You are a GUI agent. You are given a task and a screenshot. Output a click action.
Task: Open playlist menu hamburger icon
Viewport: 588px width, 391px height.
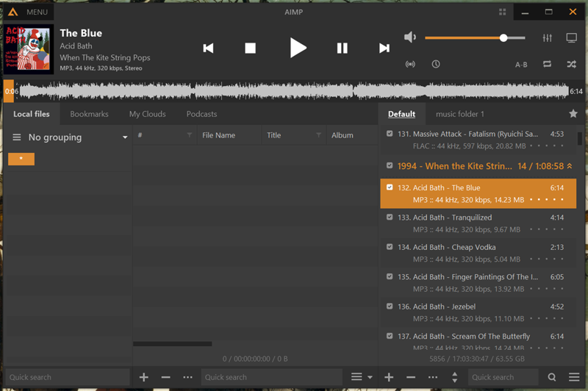(574, 377)
